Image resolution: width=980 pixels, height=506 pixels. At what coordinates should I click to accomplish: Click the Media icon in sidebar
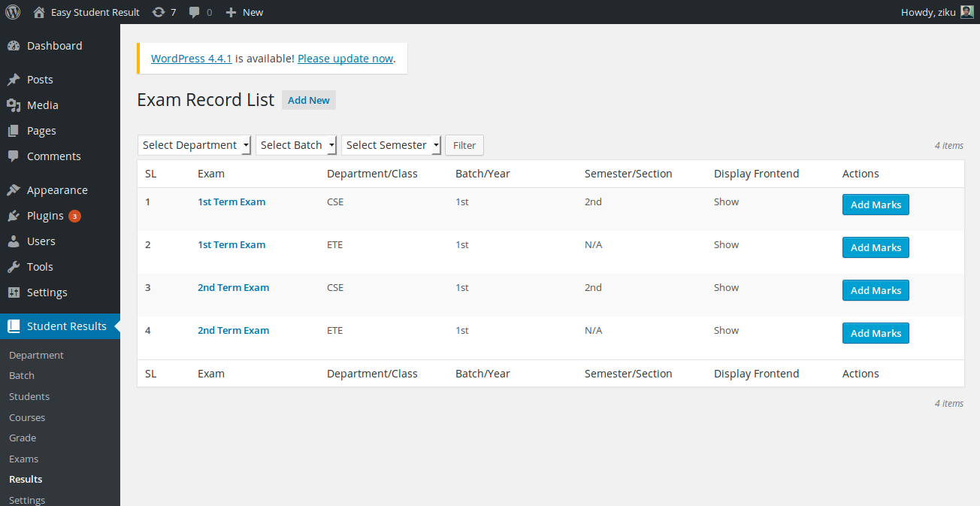pos(14,105)
